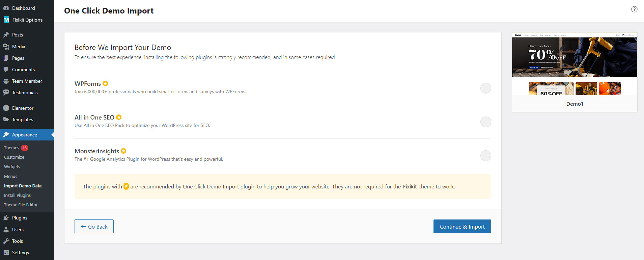Open the Tools menu item
This screenshot has height=260, width=644.
(27, 241)
